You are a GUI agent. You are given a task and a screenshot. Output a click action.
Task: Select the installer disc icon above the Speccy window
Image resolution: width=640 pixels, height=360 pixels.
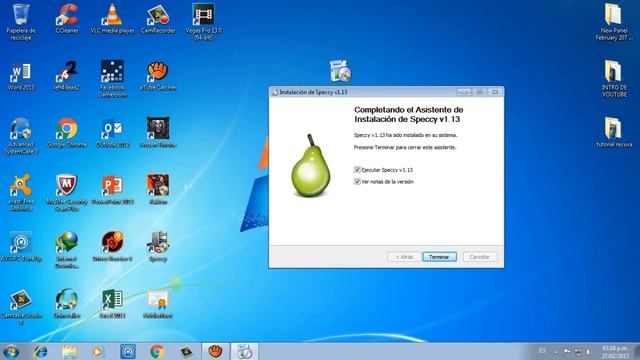pyautogui.click(x=340, y=71)
